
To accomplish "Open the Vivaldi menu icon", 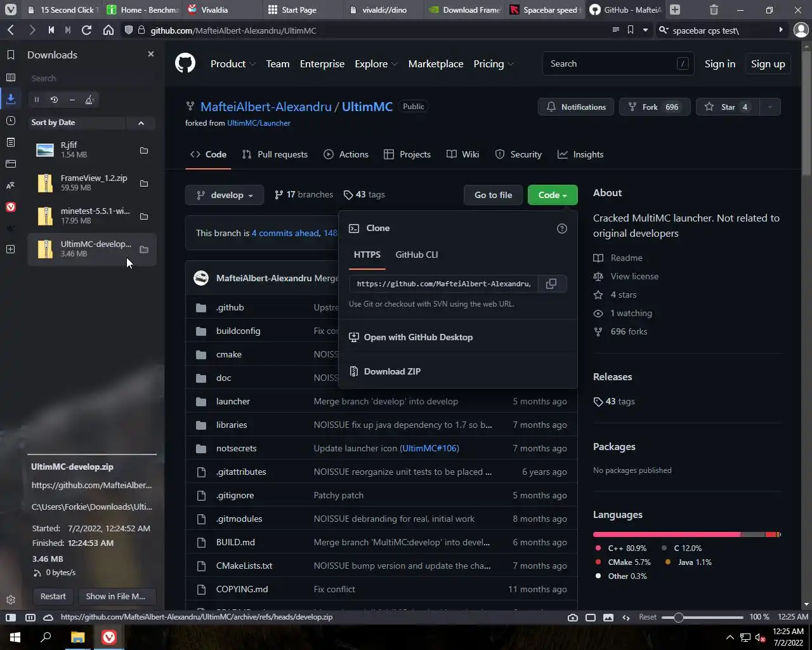I will tap(11, 10).
